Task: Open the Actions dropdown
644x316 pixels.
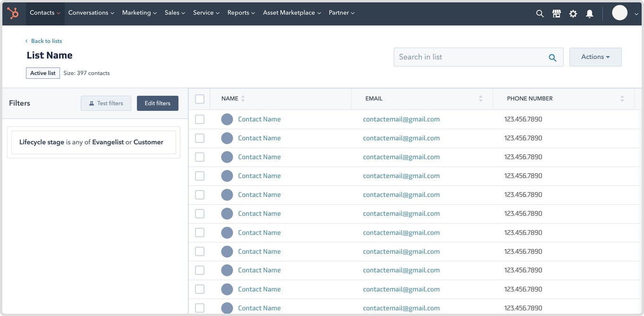Action: click(x=595, y=57)
